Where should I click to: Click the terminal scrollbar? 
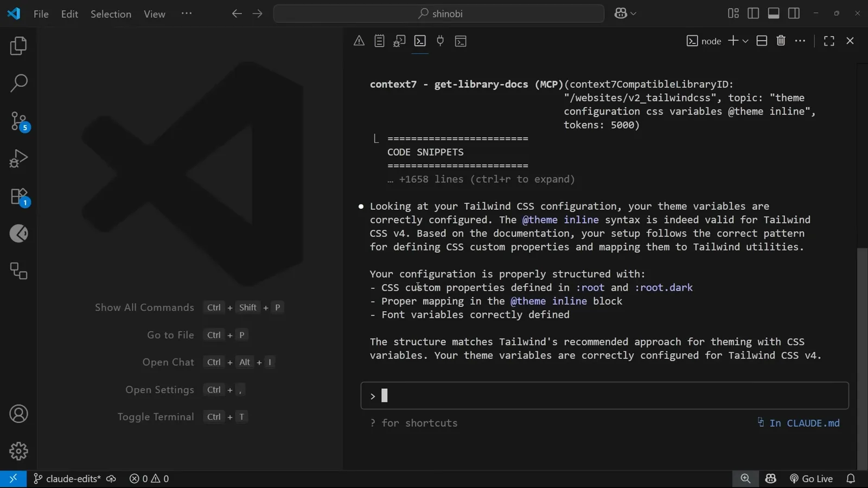click(x=862, y=358)
